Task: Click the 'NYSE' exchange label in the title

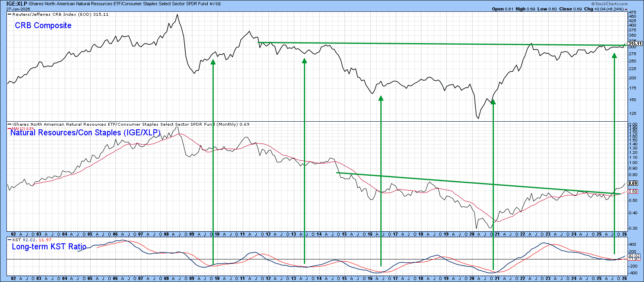Action: (x=215, y=4)
